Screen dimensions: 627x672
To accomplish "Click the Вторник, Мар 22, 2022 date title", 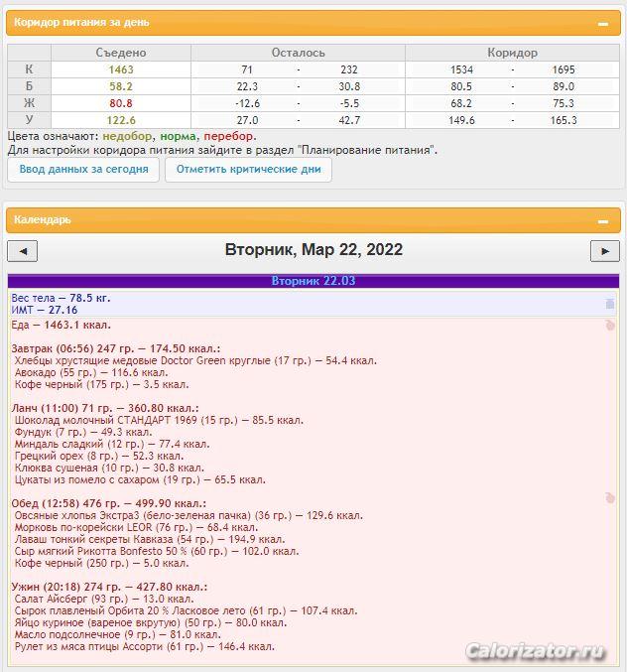I will pyautogui.click(x=313, y=250).
